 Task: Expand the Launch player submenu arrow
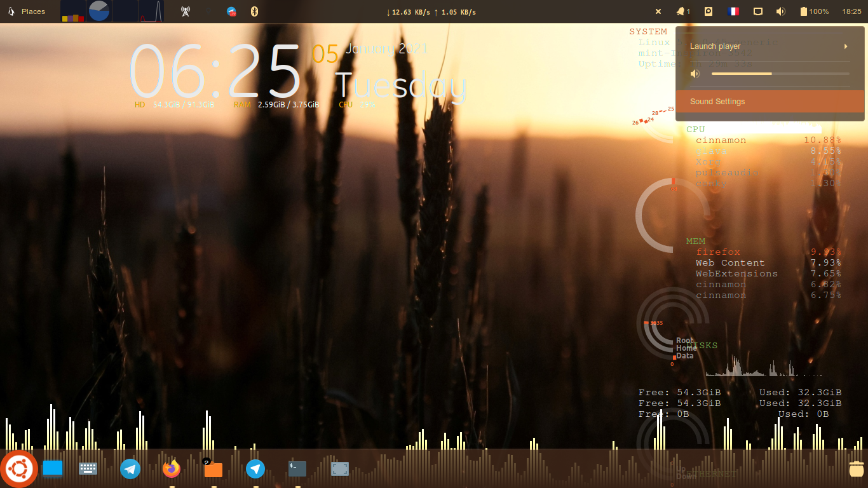coord(846,46)
